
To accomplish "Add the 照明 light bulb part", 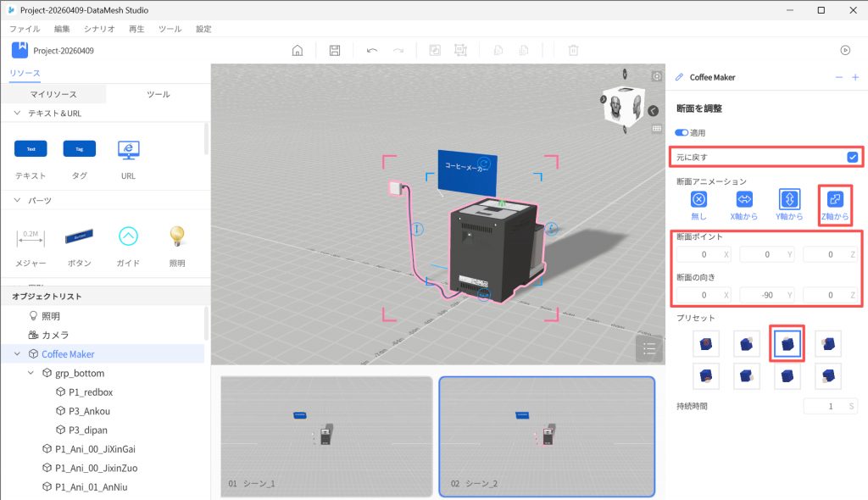I will [x=177, y=236].
